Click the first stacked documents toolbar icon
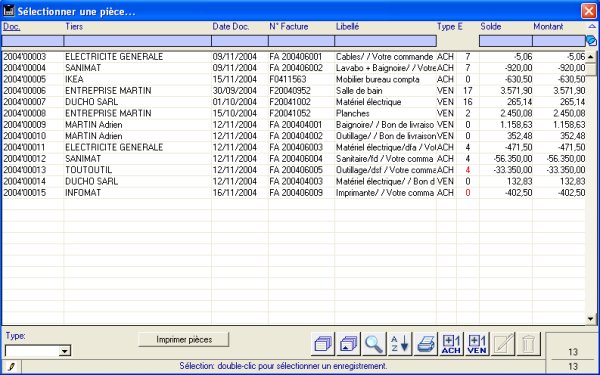 point(323,343)
